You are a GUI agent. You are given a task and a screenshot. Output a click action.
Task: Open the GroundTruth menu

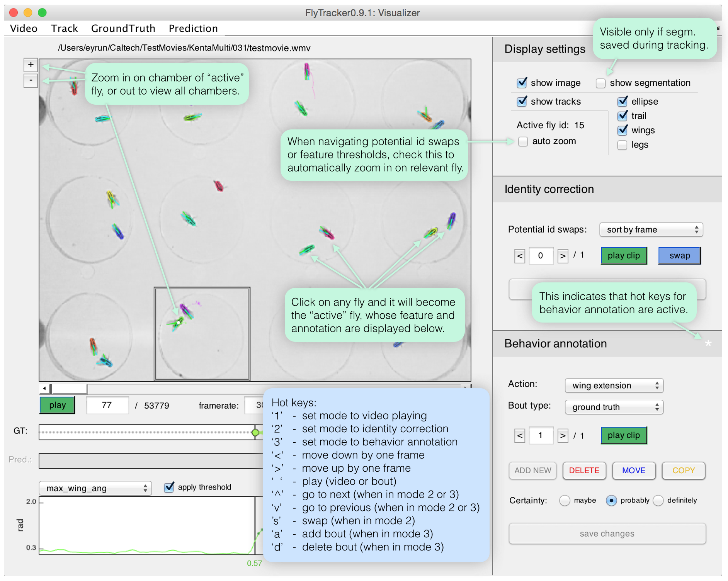(x=123, y=29)
